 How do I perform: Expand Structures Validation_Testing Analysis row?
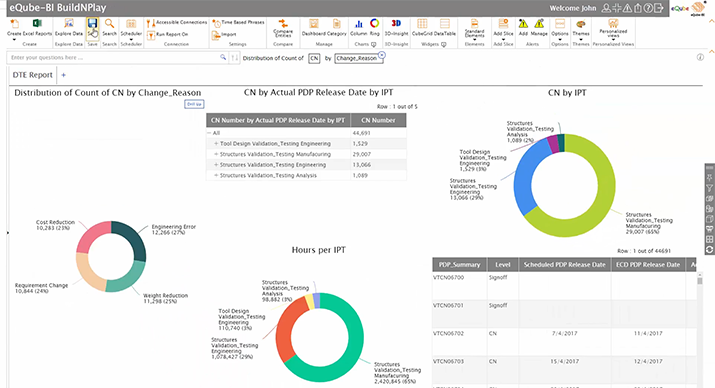(x=216, y=175)
